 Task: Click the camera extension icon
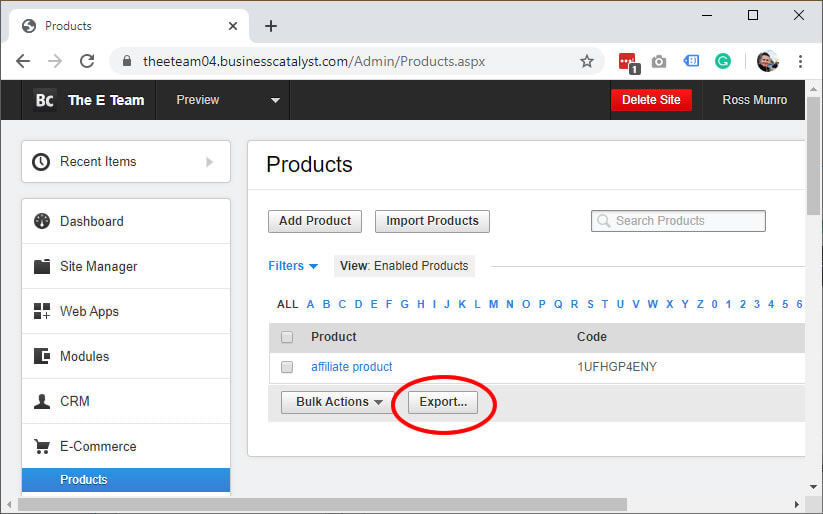pyautogui.click(x=659, y=62)
